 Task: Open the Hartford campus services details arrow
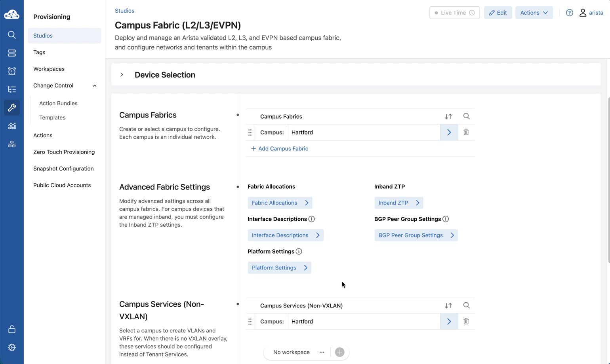pyautogui.click(x=449, y=322)
